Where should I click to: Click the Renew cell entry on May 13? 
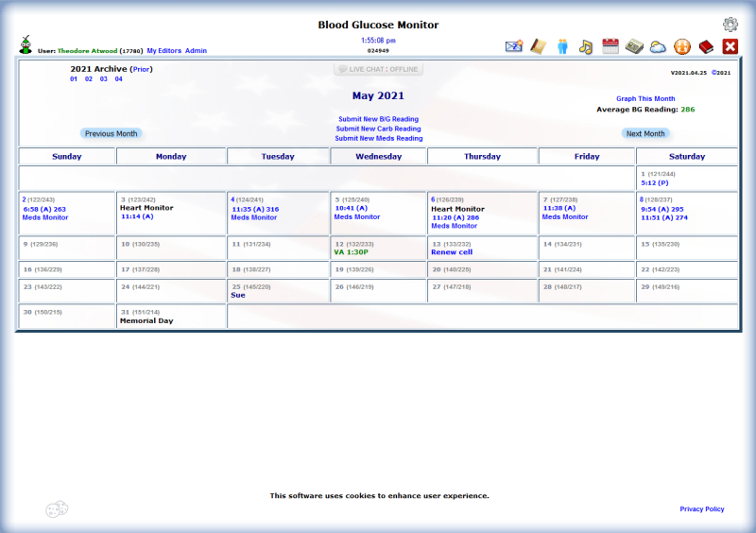tap(452, 252)
